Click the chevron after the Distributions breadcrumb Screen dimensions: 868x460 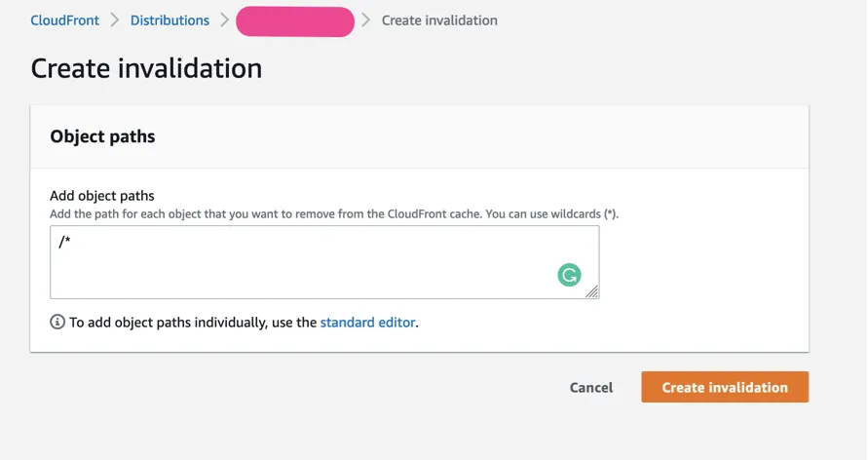[x=224, y=20]
